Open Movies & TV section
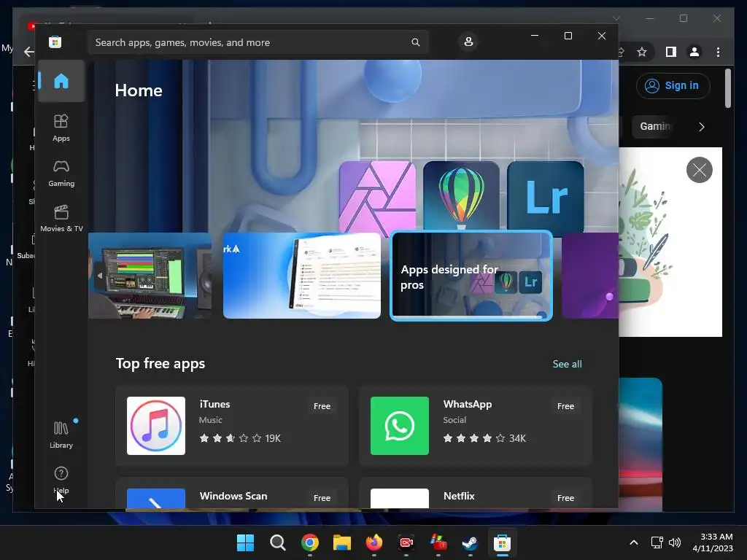The height and width of the screenshot is (560, 747). (x=61, y=218)
